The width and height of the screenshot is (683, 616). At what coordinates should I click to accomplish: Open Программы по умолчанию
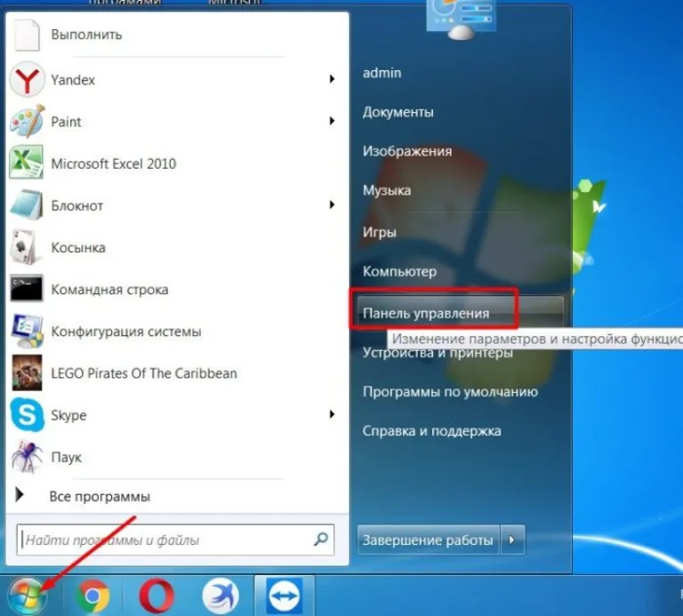[x=450, y=392]
